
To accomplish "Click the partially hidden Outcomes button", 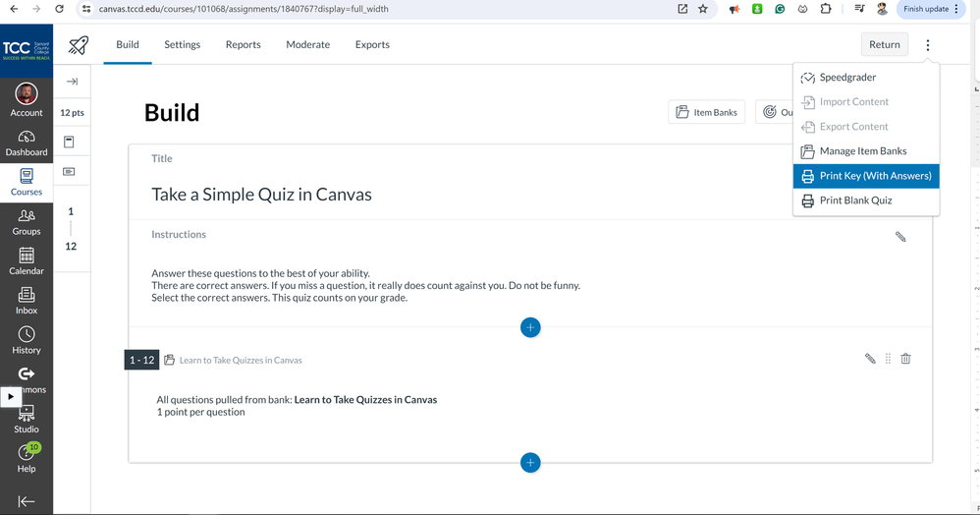I will tap(775, 112).
